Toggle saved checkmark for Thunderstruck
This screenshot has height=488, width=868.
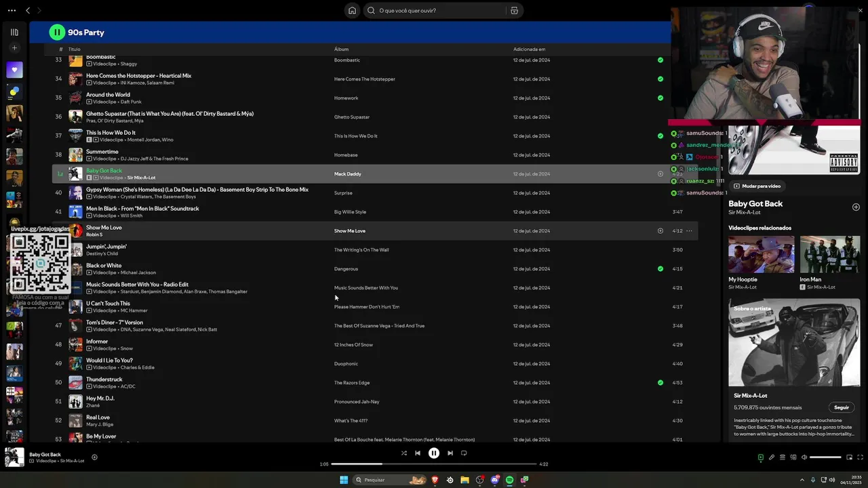point(660,382)
